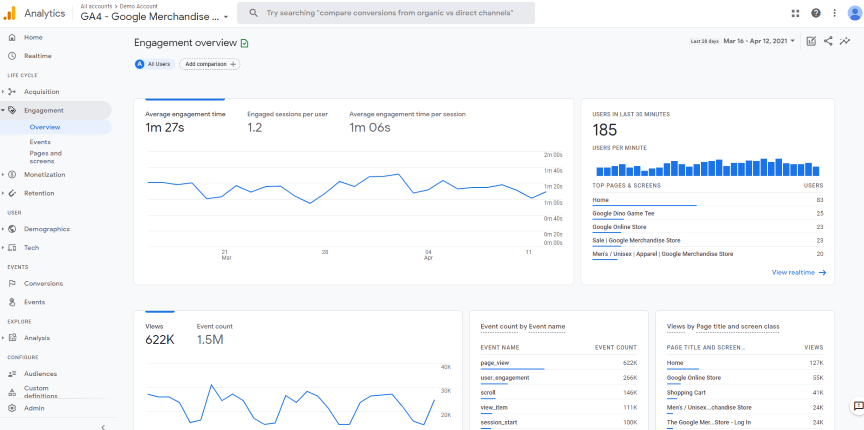Image resolution: width=864 pixels, height=430 pixels.
Task: Open the three-dot more options menu
Action: pyautogui.click(x=835, y=13)
